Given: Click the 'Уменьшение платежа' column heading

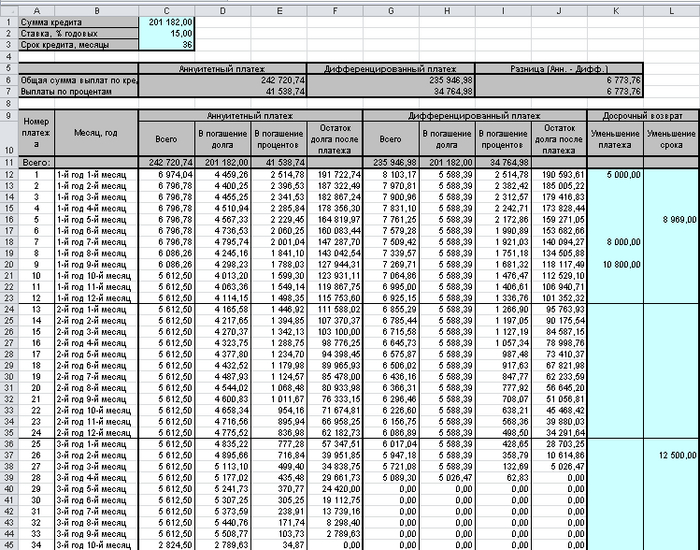Looking at the screenshot, I should (x=614, y=138).
